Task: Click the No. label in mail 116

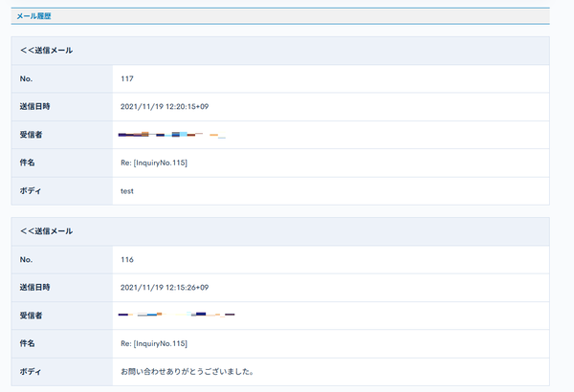Action: point(26,259)
